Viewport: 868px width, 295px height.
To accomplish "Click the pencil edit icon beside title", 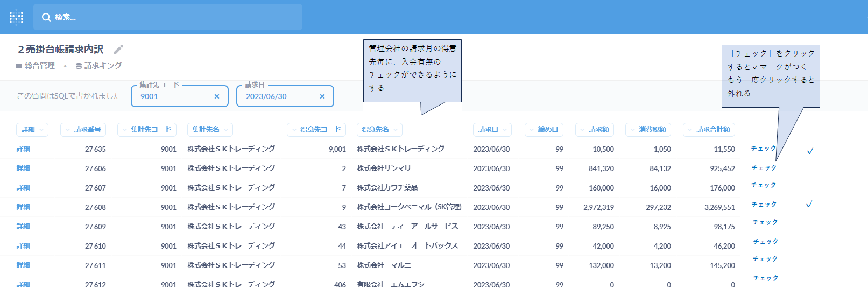I will click(x=118, y=50).
